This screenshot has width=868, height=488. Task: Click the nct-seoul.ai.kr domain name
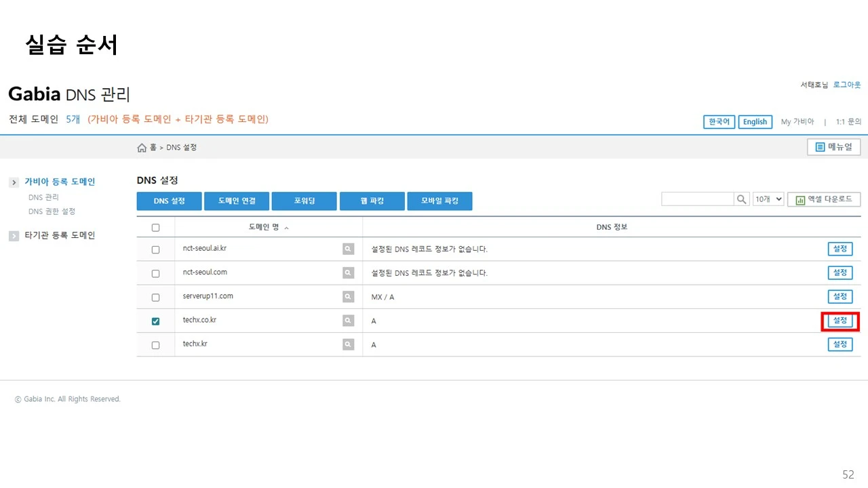click(x=205, y=249)
